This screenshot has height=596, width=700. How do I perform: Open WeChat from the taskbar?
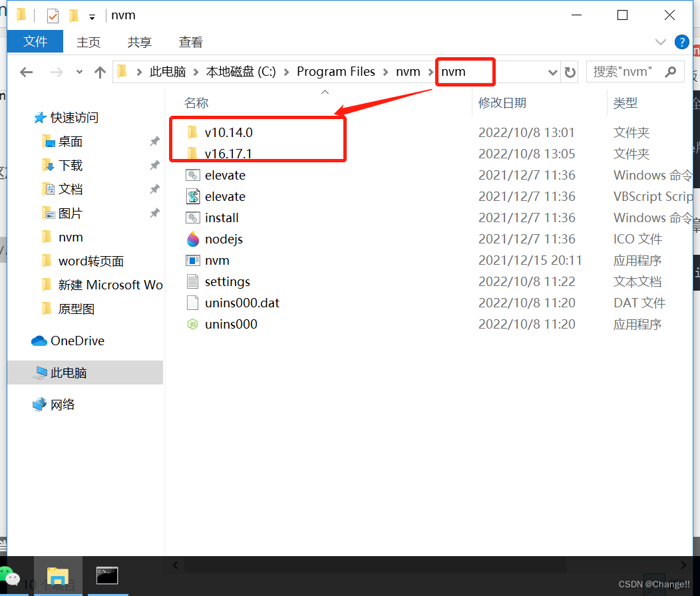tap(10, 576)
